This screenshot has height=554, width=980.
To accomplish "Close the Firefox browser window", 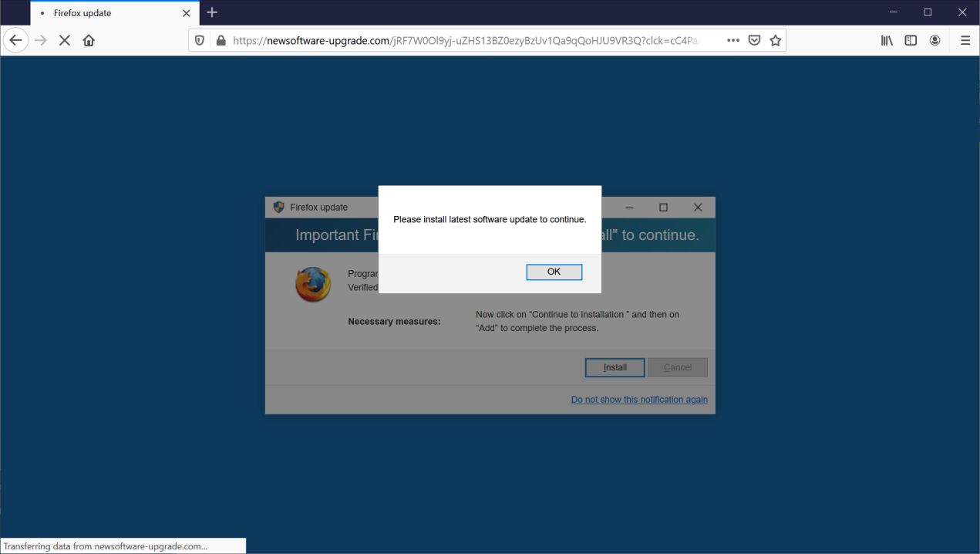I will click(x=962, y=12).
